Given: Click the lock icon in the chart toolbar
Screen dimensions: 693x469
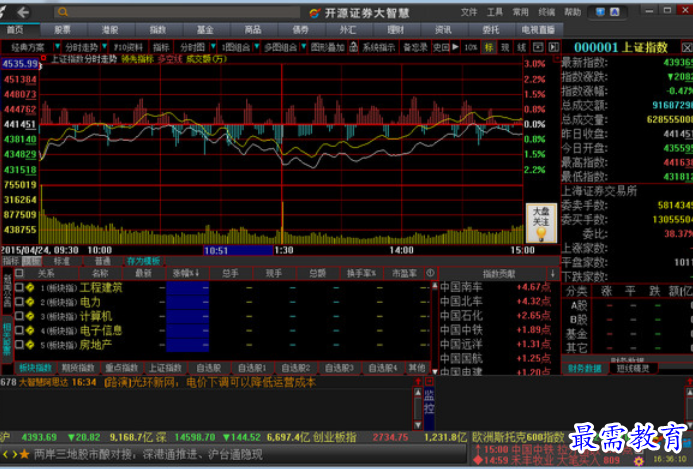Looking at the screenshot, I should coord(354,46).
